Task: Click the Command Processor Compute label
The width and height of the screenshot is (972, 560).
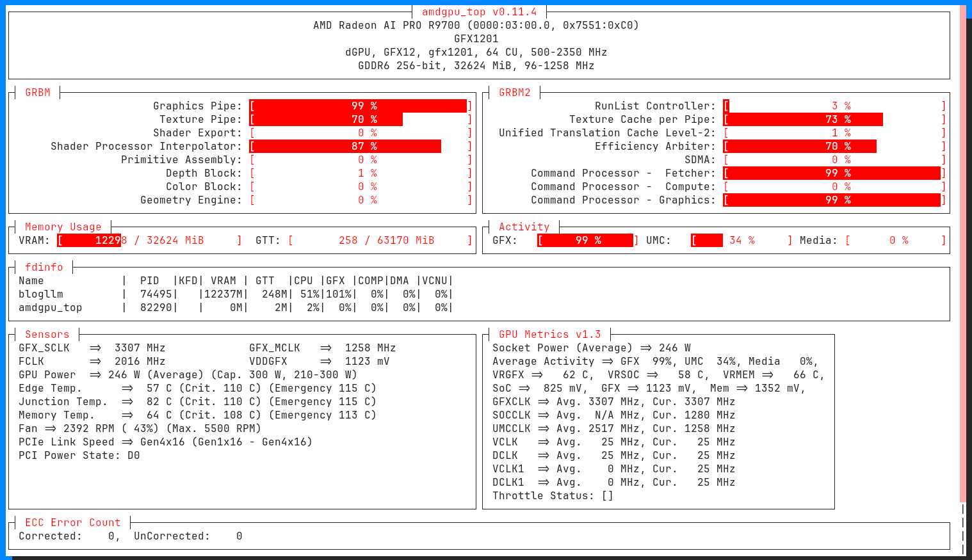Action: pyautogui.click(x=623, y=186)
